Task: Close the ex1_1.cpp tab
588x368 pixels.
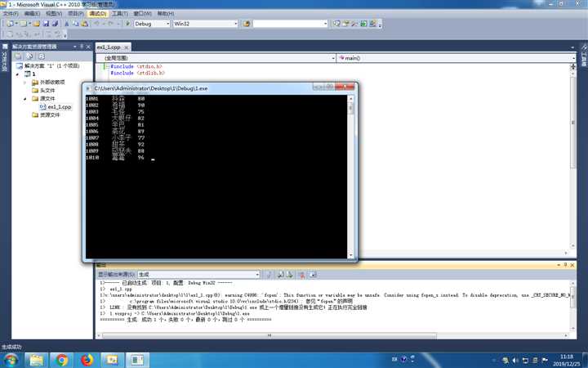Action: pos(127,47)
